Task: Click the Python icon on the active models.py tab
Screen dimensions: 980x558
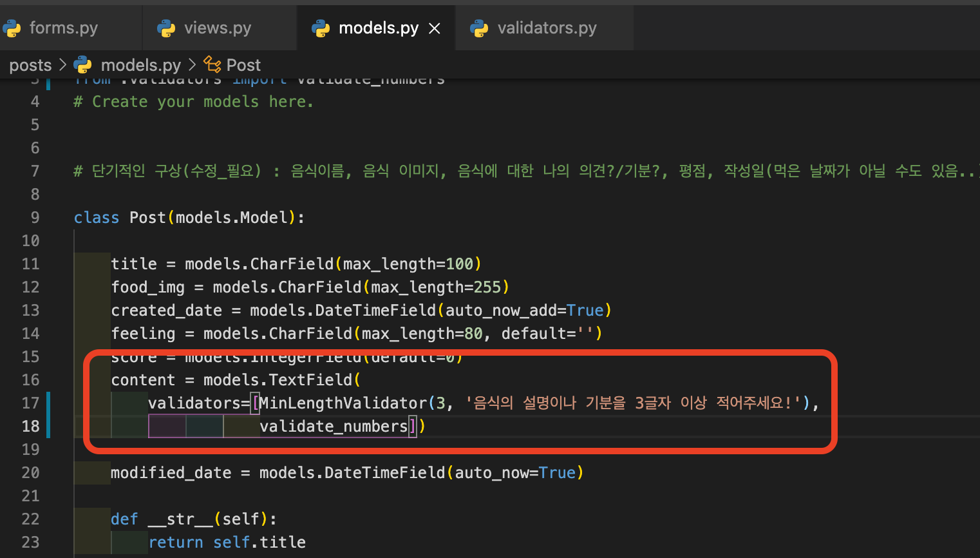Action: coord(321,28)
